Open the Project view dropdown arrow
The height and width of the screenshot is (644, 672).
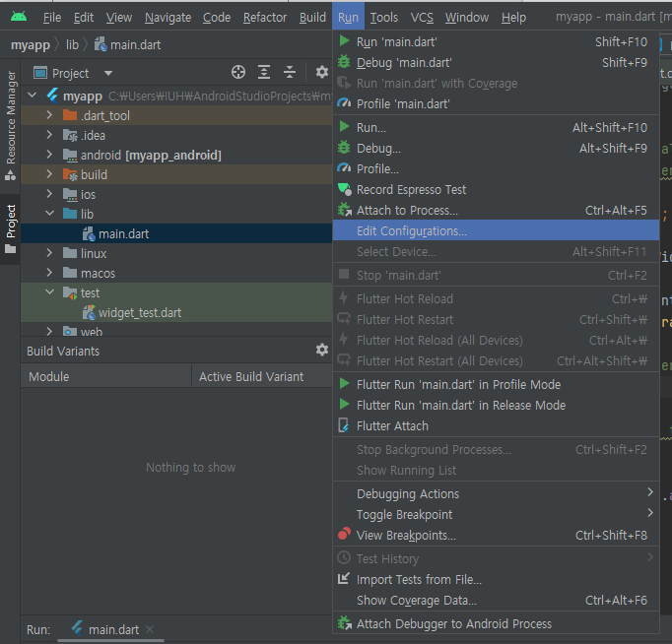(108, 73)
